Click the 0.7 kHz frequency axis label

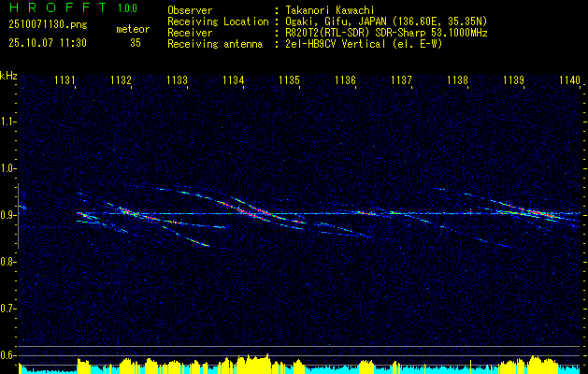pyautogui.click(x=7, y=309)
